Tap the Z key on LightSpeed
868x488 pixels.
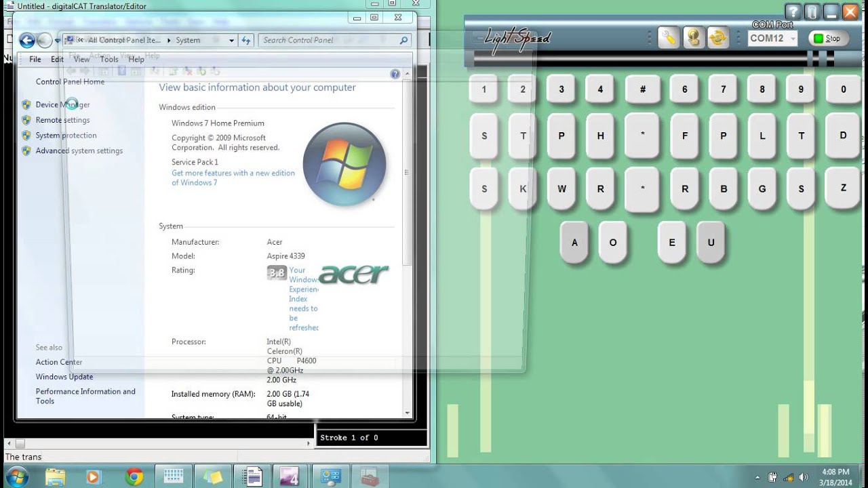[x=843, y=188]
